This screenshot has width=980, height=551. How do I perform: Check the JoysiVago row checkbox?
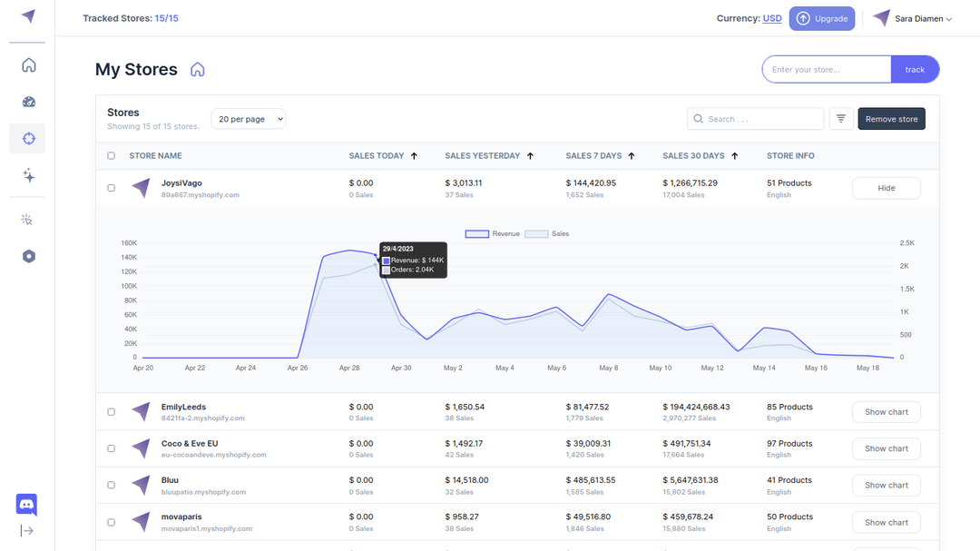pyautogui.click(x=111, y=188)
